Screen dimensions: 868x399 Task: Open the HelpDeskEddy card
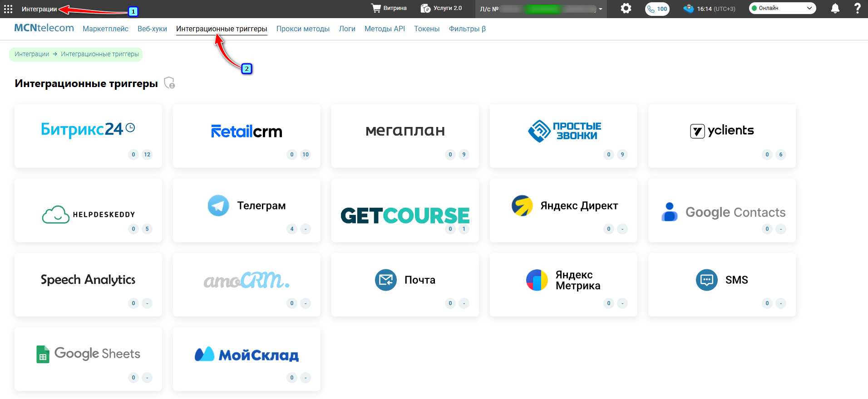tap(88, 210)
